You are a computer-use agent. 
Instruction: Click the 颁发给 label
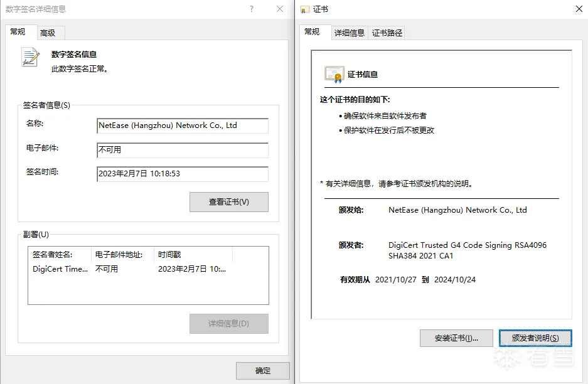click(x=351, y=210)
